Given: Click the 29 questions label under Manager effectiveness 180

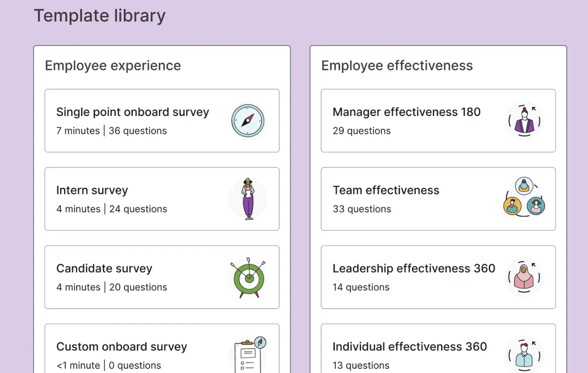Looking at the screenshot, I should point(361,130).
